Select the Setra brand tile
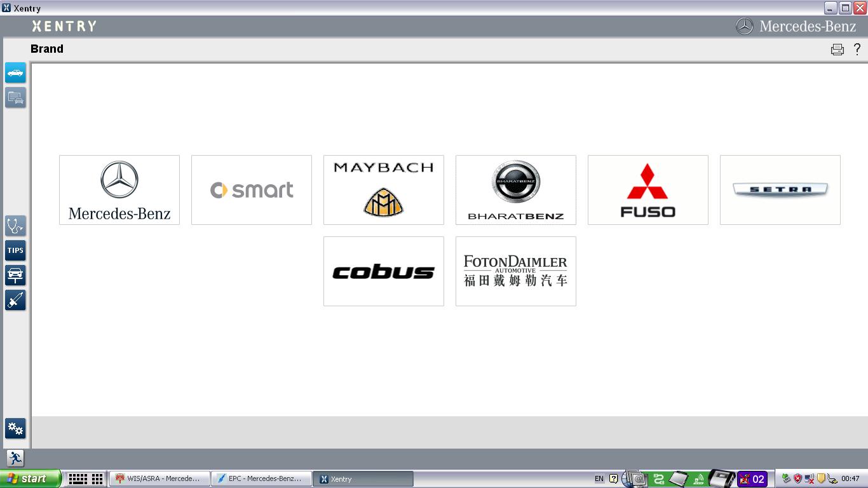This screenshot has height=488, width=868. 780,190
